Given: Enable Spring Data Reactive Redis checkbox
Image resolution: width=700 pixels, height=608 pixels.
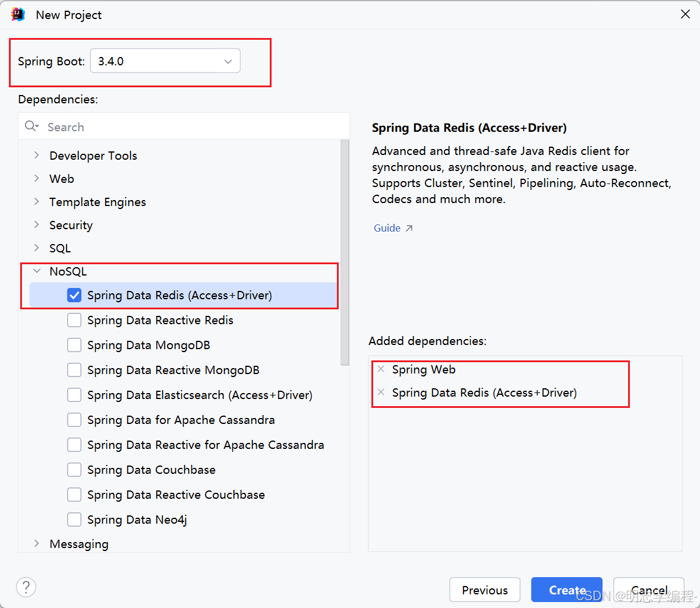Looking at the screenshot, I should 74,320.
